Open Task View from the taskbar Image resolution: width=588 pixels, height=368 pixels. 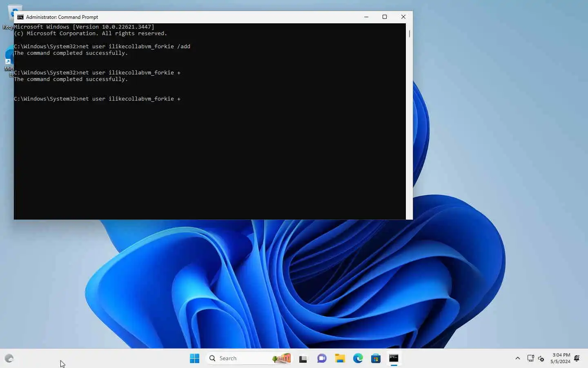coord(303,359)
